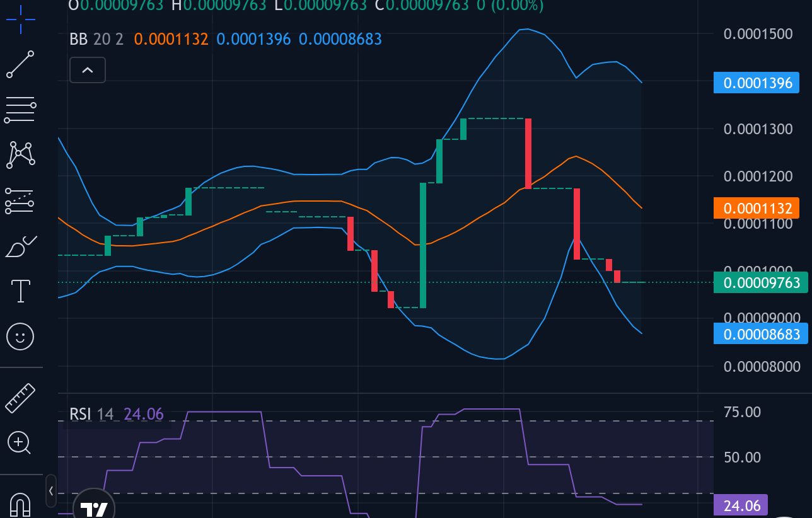Screen dimensions: 812x518
Task: Click the blue 0.0001396 price-axis label
Action: point(757,83)
